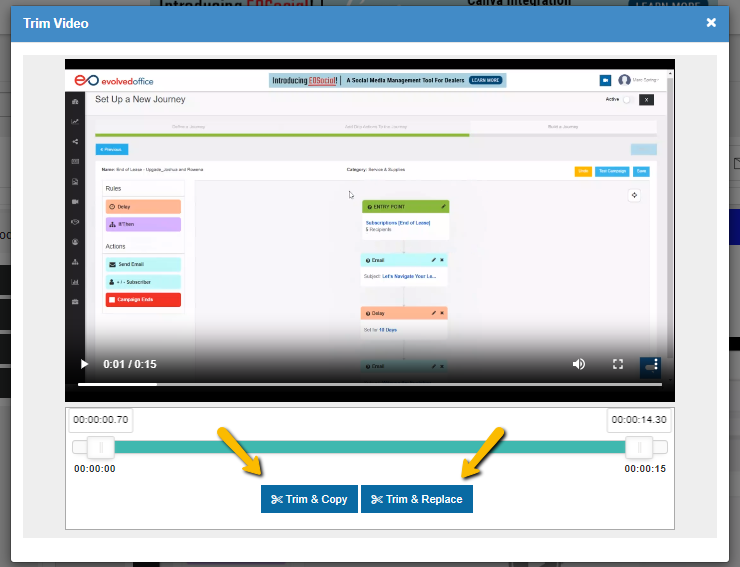Select the Send Email action
740x567 pixels.
[143, 264]
